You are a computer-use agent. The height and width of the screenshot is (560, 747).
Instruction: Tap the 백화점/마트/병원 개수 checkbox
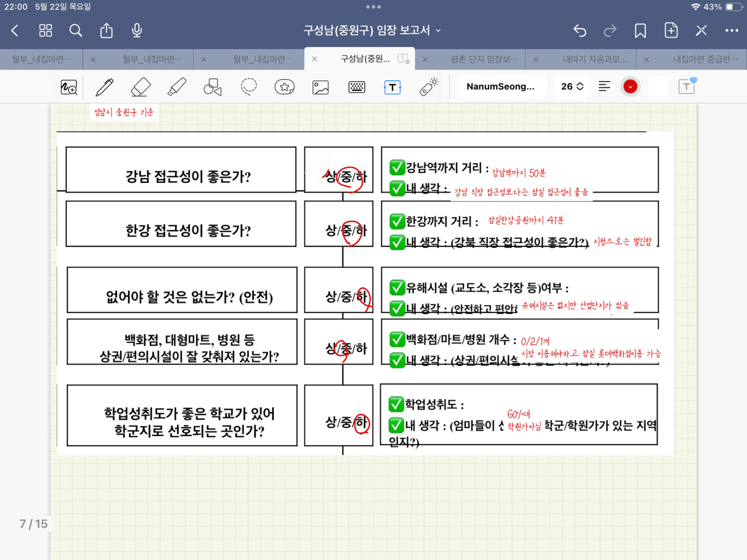tap(397, 339)
